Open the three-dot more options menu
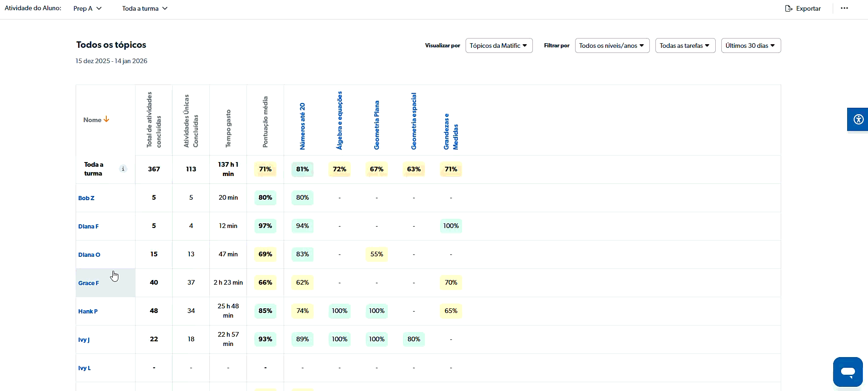868x391 pixels. click(844, 8)
